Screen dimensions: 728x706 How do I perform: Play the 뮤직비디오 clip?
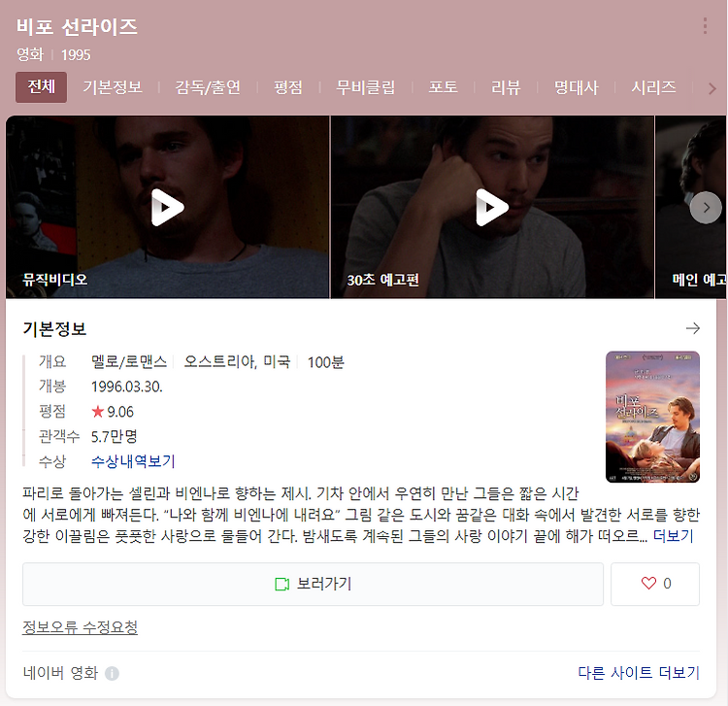click(x=167, y=207)
